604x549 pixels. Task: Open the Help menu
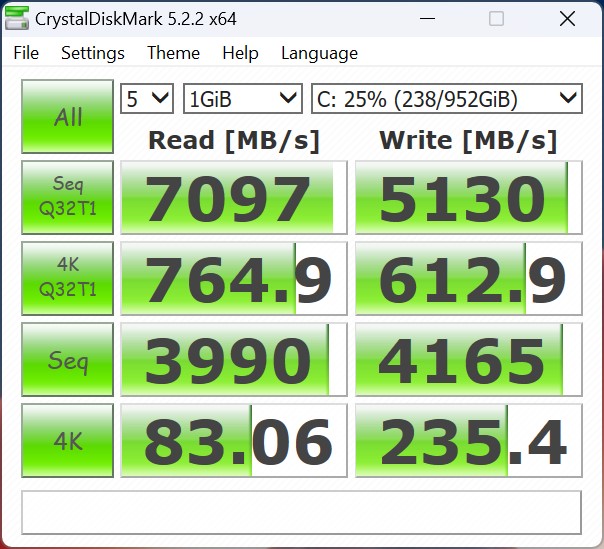click(240, 53)
